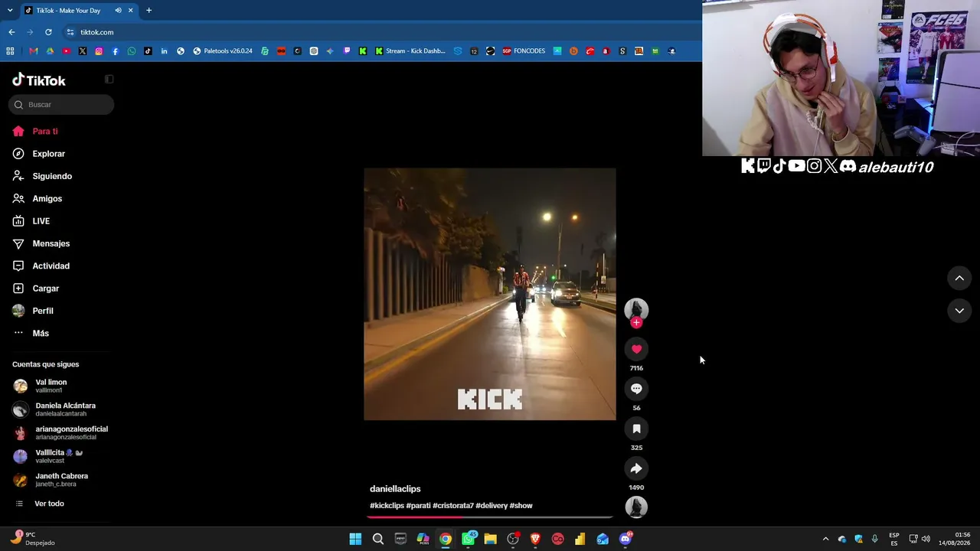Open the creator's profile avatar beside the video

click(636, 309)
